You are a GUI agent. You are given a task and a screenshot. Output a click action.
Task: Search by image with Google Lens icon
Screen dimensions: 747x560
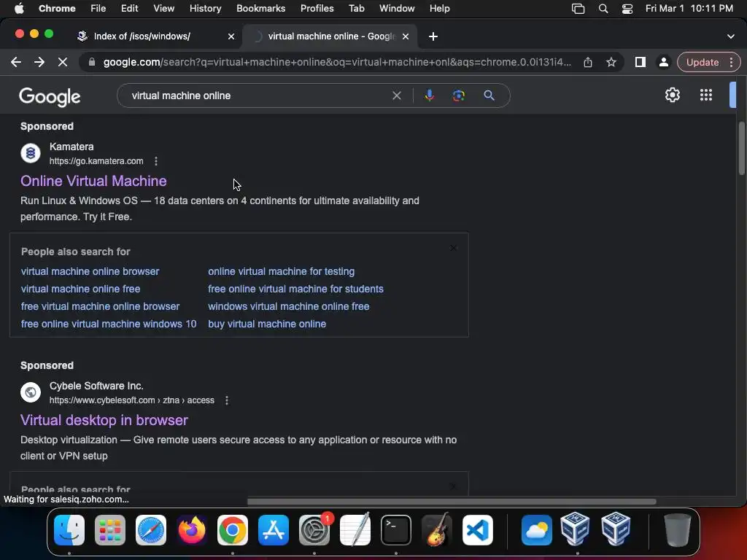(458, 96)
